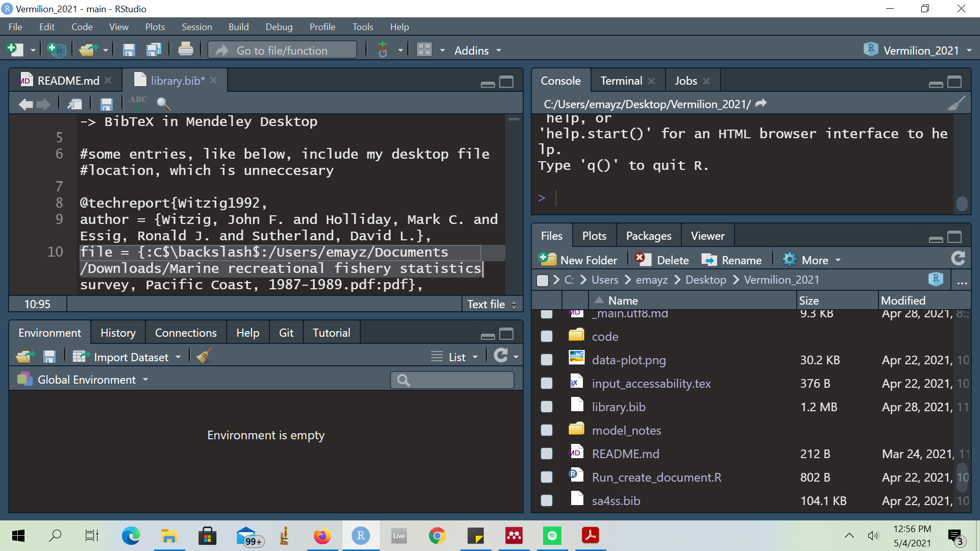
Task: Clear objects with the broom icon
Action: tap(203, 356)
